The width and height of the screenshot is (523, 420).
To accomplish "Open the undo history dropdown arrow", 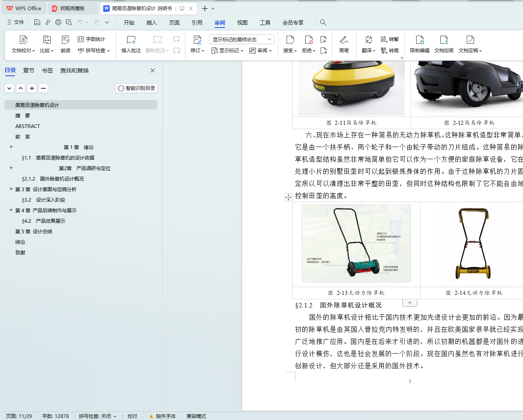I will pyautogui.click(x=87, y=22).
